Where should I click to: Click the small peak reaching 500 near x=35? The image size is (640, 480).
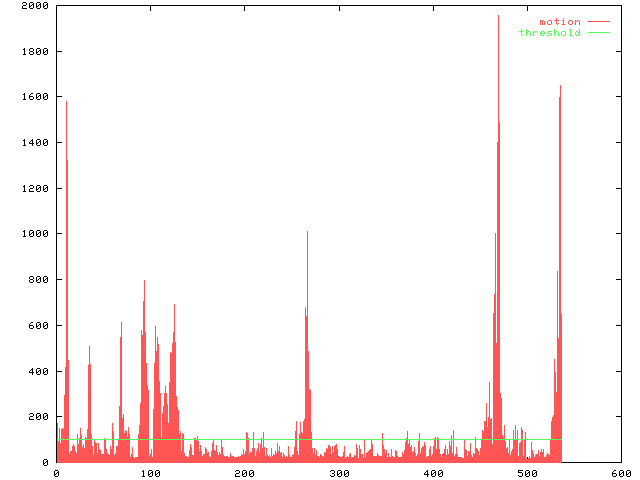coord(89,348)
